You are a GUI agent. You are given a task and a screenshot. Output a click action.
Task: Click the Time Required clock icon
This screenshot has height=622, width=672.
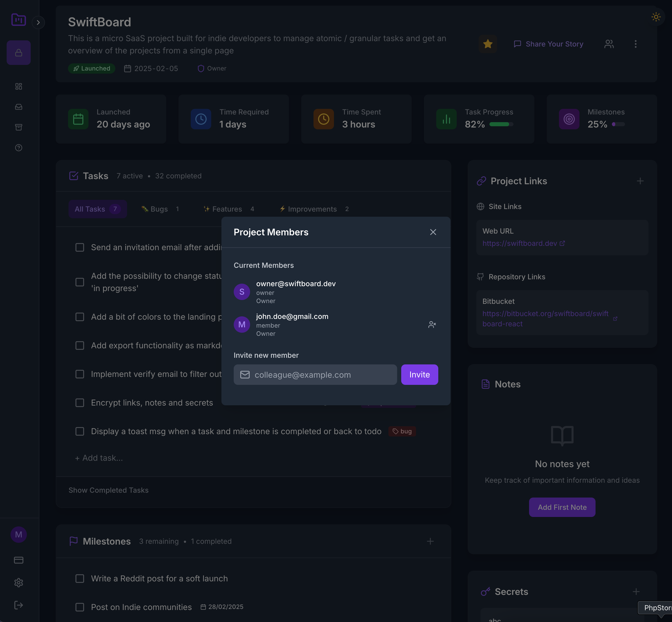[x=201, y=119]
